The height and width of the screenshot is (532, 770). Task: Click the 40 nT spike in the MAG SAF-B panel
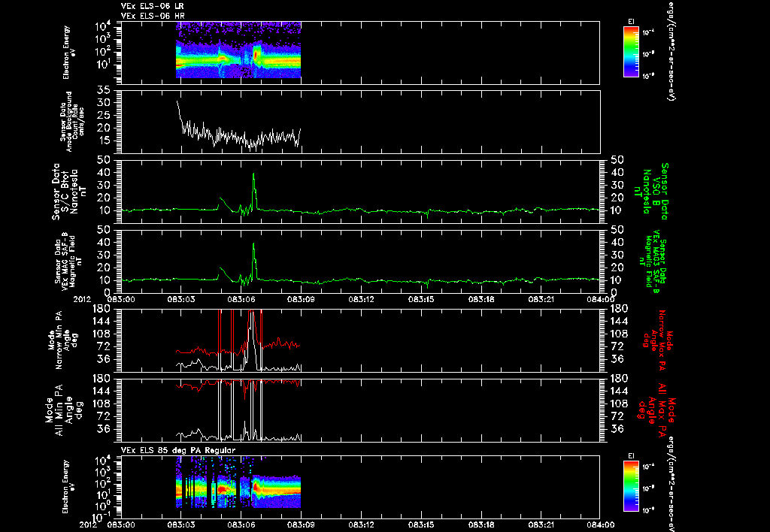pos(253,246)
